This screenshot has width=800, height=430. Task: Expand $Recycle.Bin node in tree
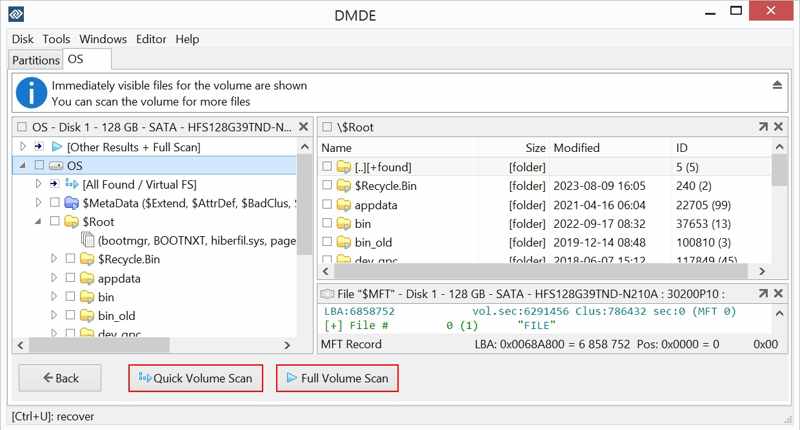tap(54, 259)
